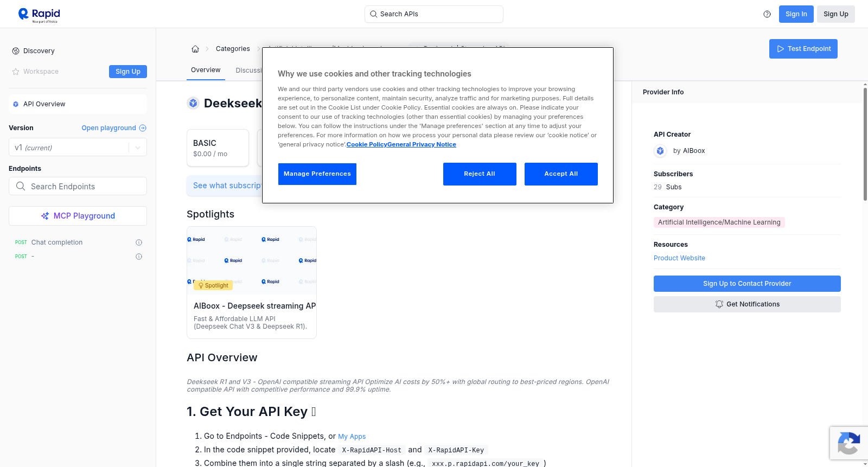Click Sign In button
The width and height of the screenshot is (868, 467).
(x=796, y=14)
